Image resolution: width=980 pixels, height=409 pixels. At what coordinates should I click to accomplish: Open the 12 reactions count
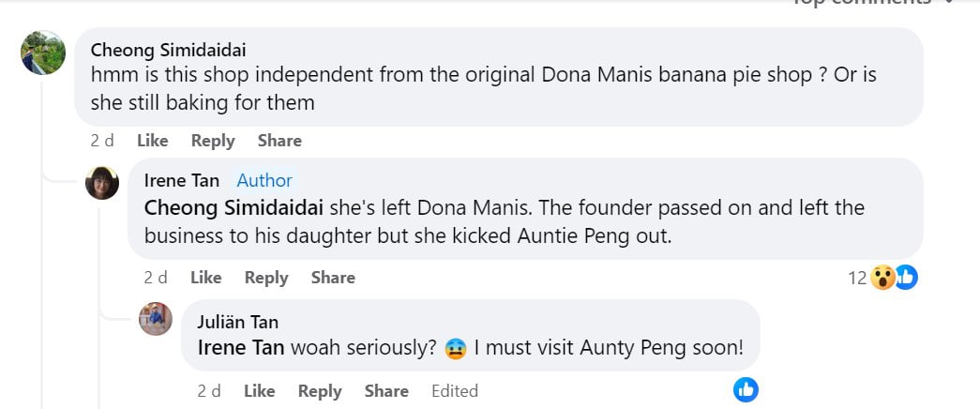(x=857, y=278)
